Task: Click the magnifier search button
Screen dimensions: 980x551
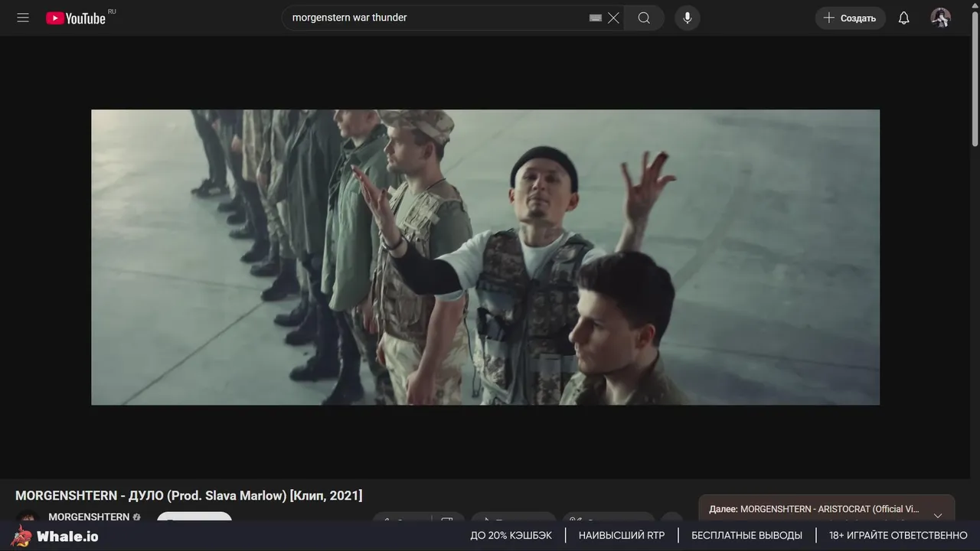Action: pyautogui.click(x=644, y=18)
